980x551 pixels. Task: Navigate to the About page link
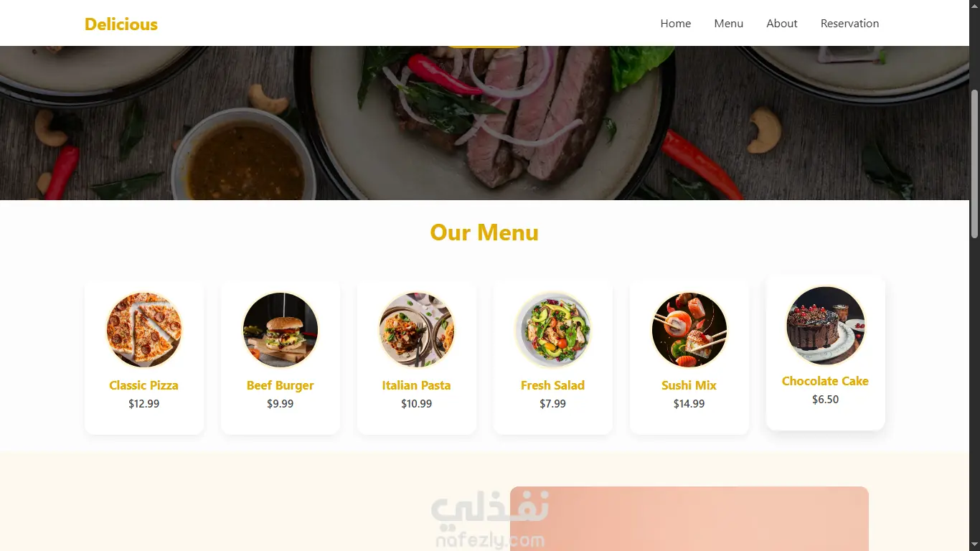tap(782, 24)
